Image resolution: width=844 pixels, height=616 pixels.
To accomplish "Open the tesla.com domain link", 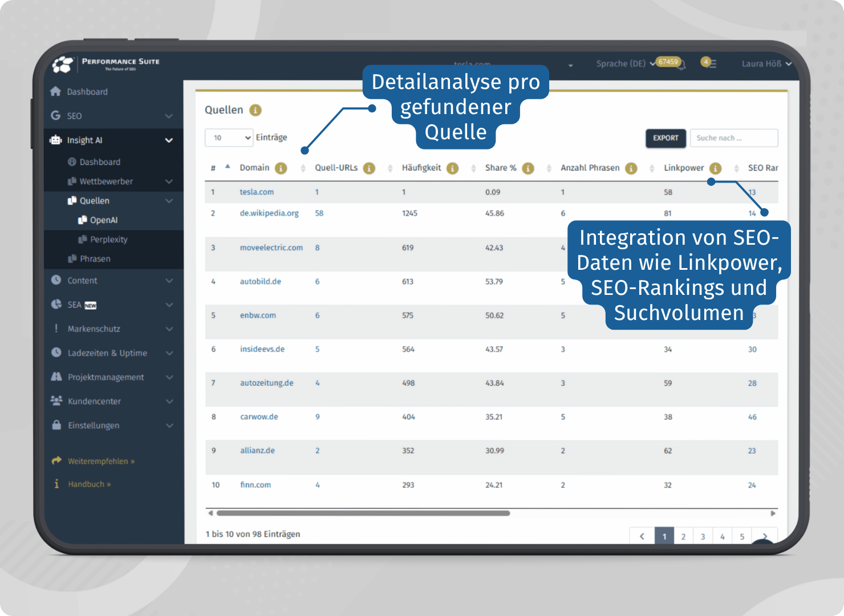I will pyautogui.click(x=257, y=192).
